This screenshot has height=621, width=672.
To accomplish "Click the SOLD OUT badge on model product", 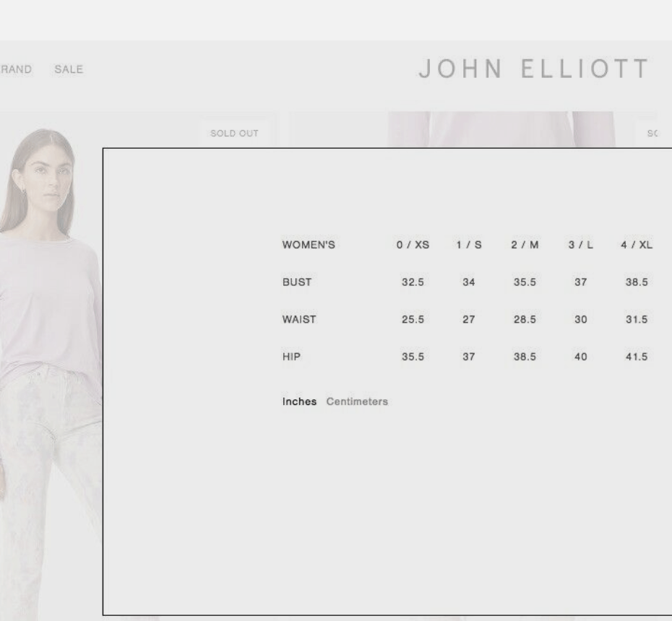I will click(234, 134).
